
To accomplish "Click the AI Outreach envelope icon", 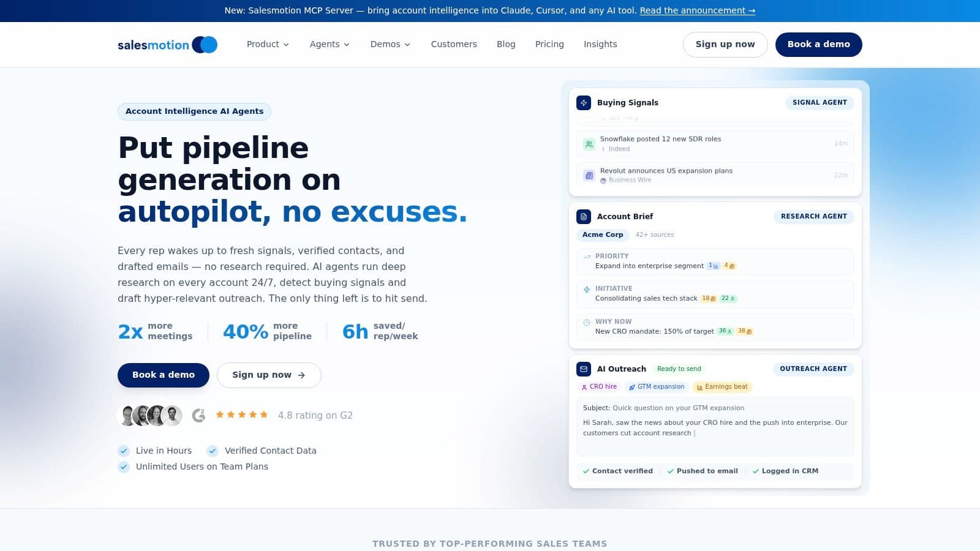I will click(x=582, y=369).
